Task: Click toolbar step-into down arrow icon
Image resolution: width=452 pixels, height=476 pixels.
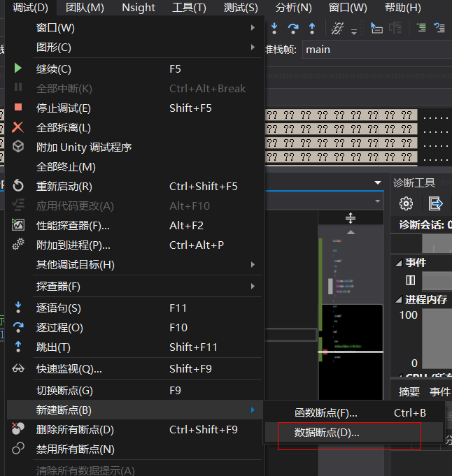Action: [x=274, y=28]
